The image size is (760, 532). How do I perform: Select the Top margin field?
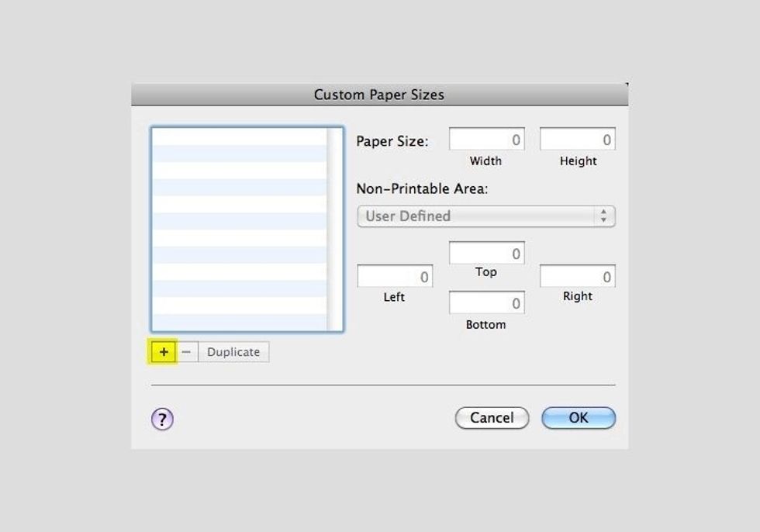click(486, 254)
